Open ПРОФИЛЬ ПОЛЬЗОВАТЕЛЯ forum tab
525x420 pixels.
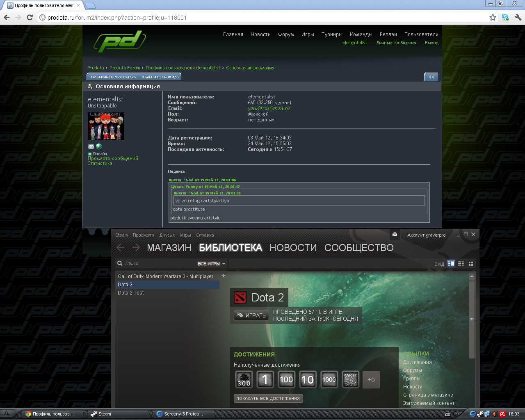[x=114, y=77]
